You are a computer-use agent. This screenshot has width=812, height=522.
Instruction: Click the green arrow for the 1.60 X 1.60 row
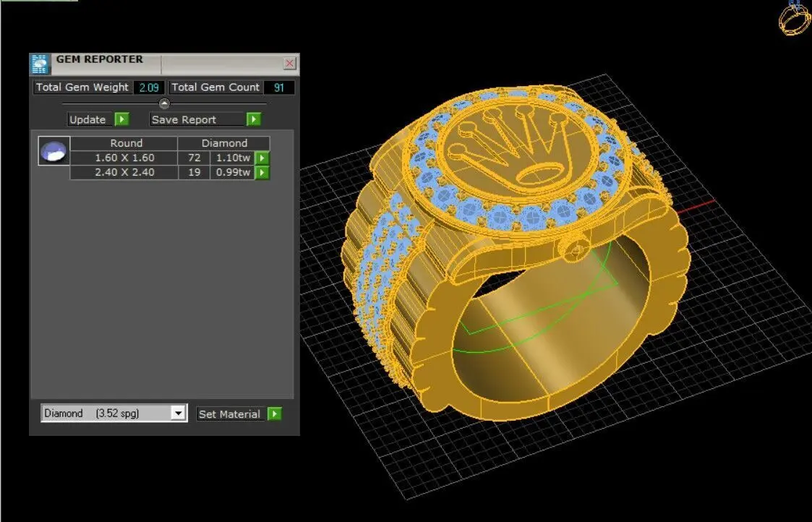(262, 158)
